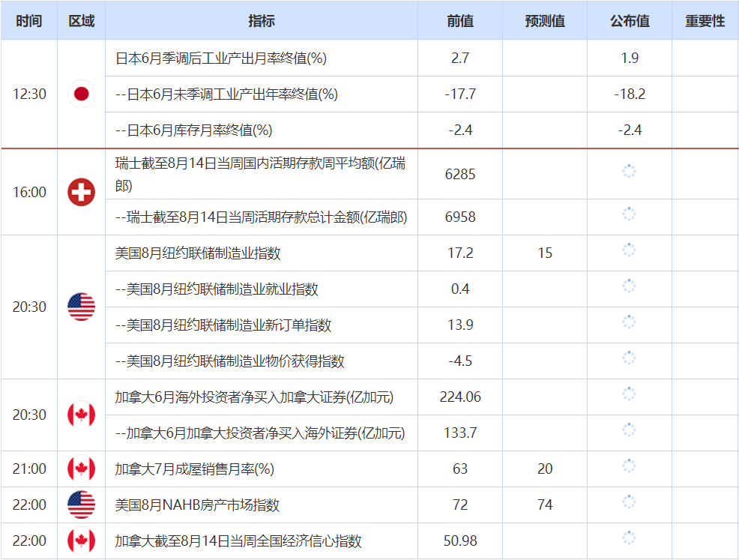Viewport: 739px width, 560px height.
Task: Click the US flag beside the 20:30 entries
Action: [x=81, y=307]
